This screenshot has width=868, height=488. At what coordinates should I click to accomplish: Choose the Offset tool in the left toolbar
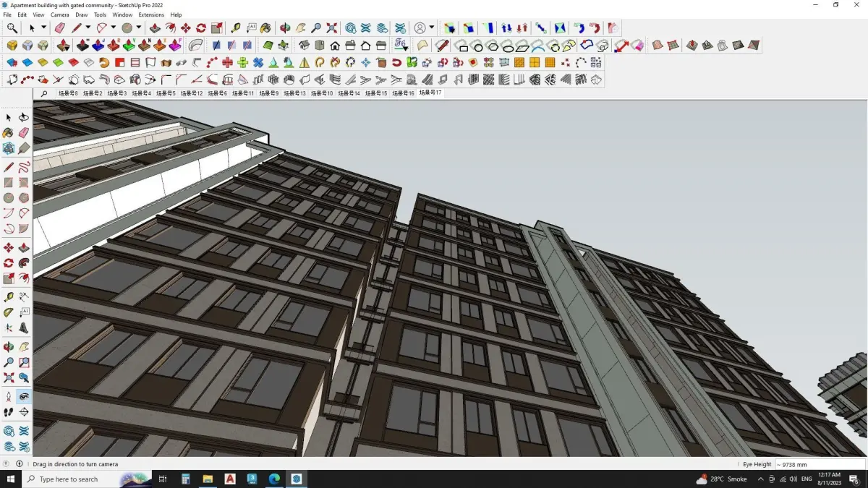click(x=24, y=278)
